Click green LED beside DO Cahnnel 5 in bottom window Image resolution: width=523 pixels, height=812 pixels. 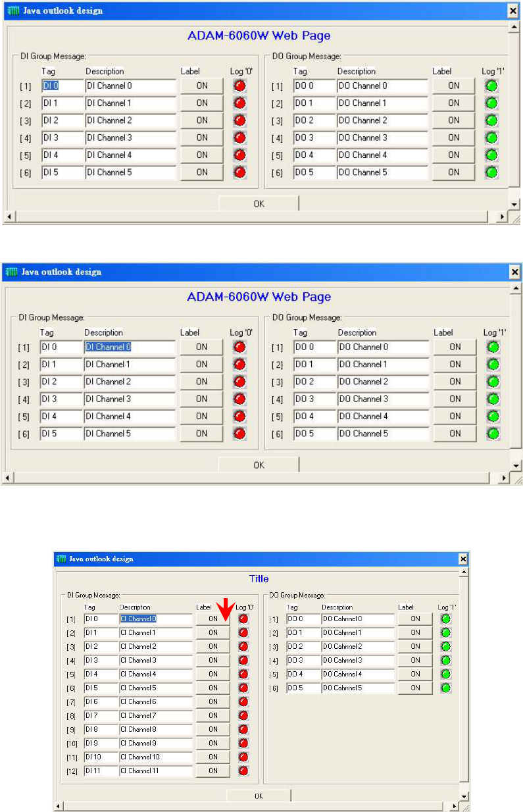[446, 688]
